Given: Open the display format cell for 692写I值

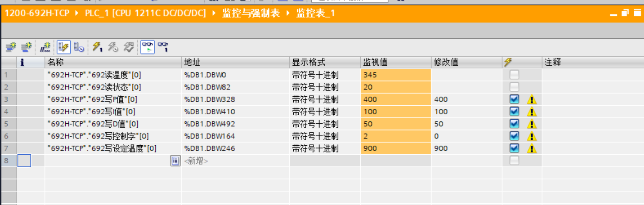Looking at the screenshot, I should pos(325,112).
